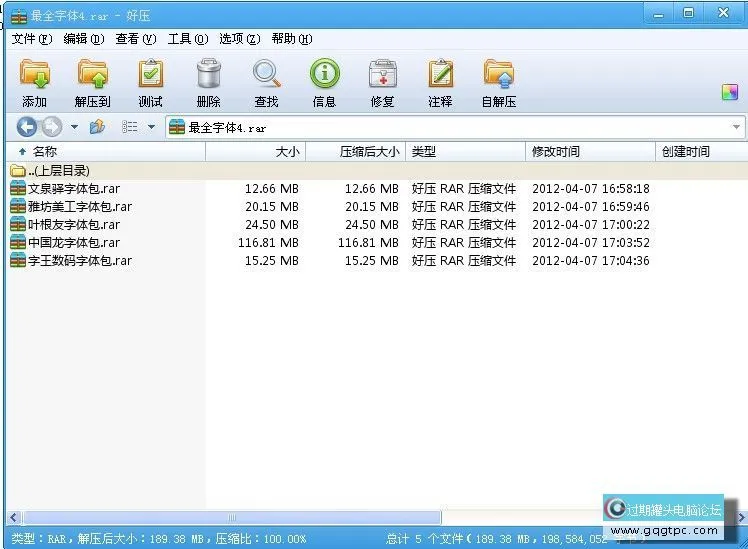The height and width of the screenshot is (549, 748).
Task: Click the horizontal scrollbar left arrow
Action: point(13,518)
